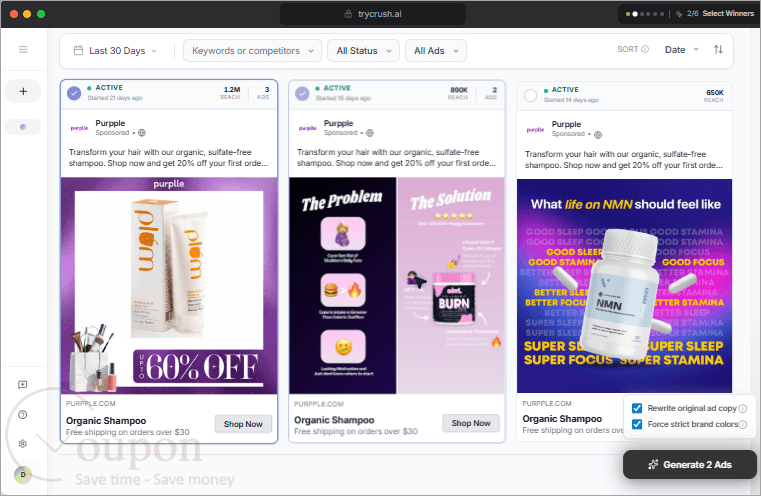Open The Problem / The Solution ad image
The width and height of the screenshot is (761, 496).
click(x=397, y=286)
